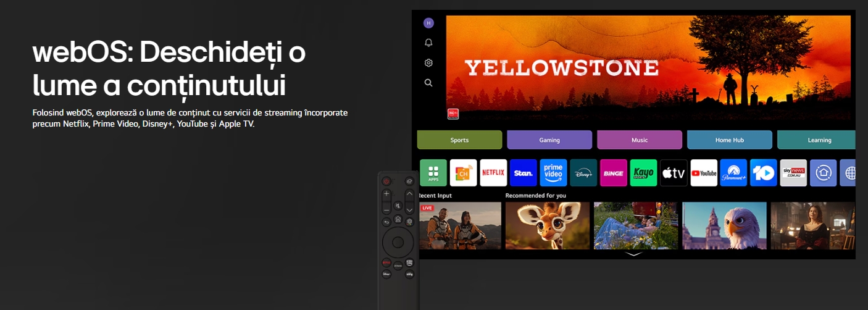Tap the red power button on remote
The height and width of the screenshot is (310, 868).
(x=386, y=182)
